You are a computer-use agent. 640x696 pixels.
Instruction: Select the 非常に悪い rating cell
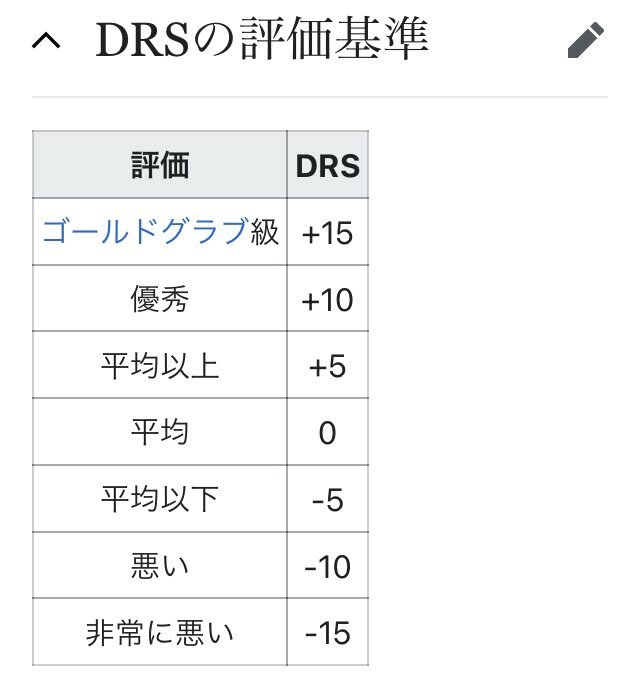[x=160, y=632]
